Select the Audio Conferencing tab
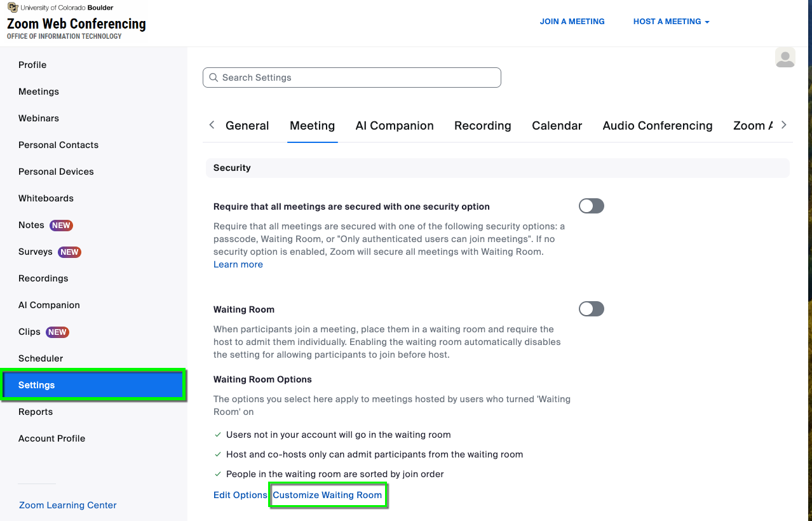The width and height of the screenshot is (812, 521). [x=657, y=126]
